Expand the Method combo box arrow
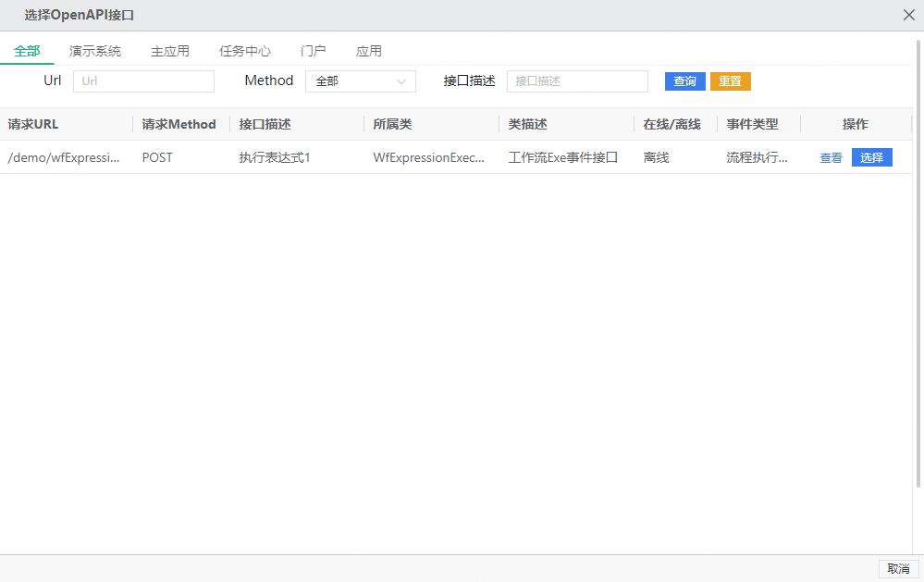 click(x=401, y=81)
